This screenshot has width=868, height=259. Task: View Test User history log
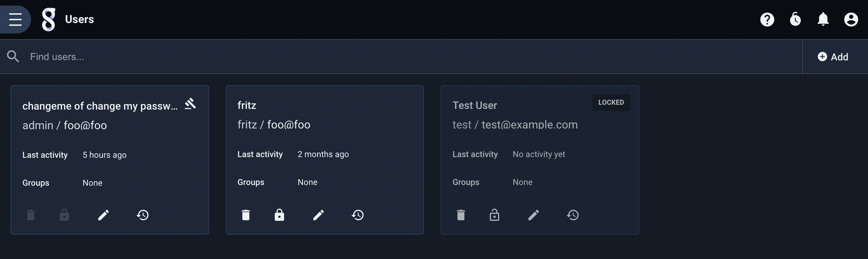coord(573,215)
